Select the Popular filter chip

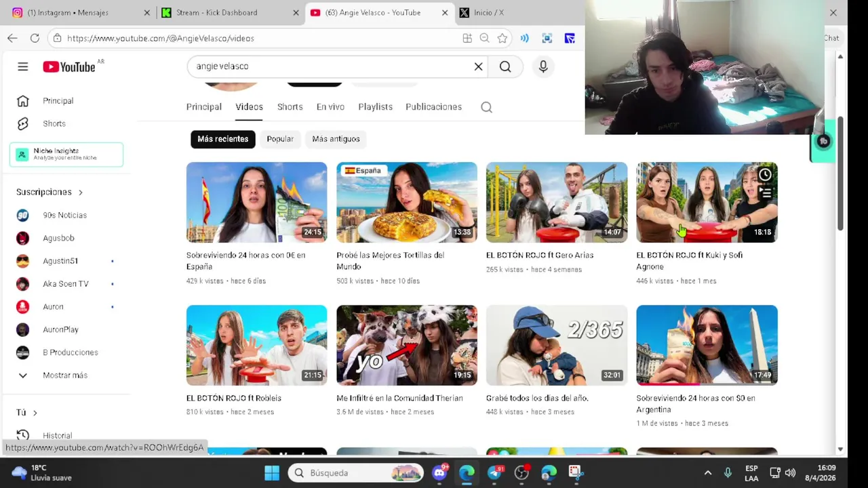pos(280,139)
